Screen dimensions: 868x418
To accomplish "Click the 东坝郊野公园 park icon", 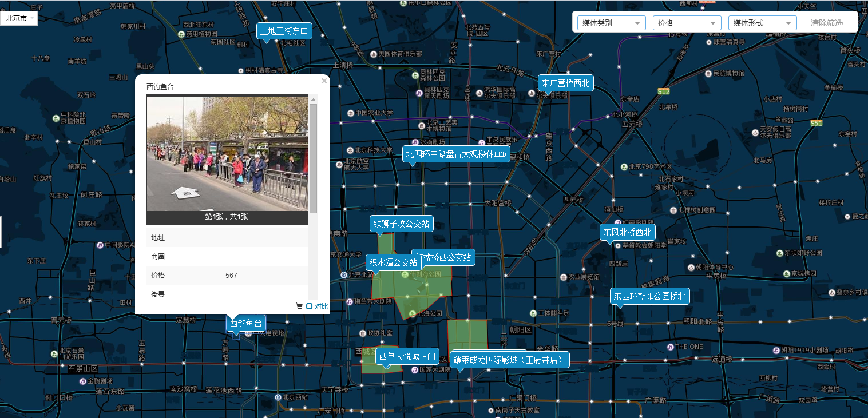I will click(779, 253).
